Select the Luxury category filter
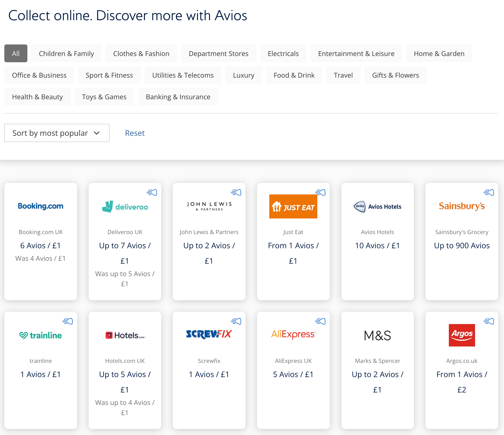Viewport: 504px width, 435px height. click(x=244, y=75)
